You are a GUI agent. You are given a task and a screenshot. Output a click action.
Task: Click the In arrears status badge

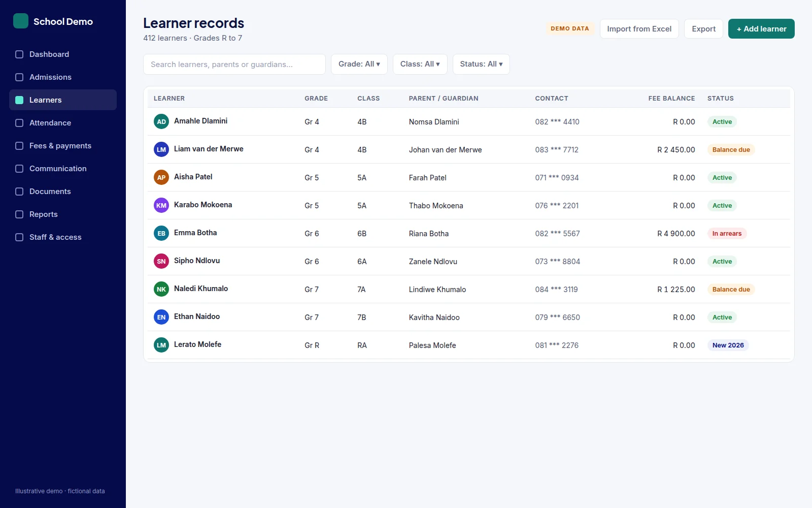pos(727,234)
